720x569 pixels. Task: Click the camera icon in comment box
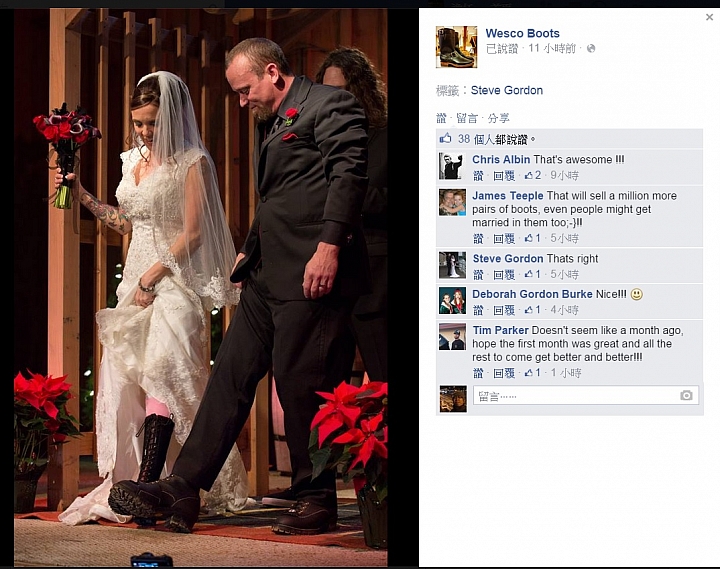(x=686, y=395)
